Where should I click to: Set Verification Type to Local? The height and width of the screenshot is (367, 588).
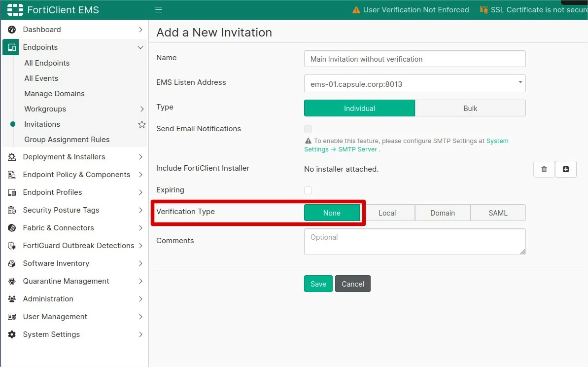coord(387,213)
